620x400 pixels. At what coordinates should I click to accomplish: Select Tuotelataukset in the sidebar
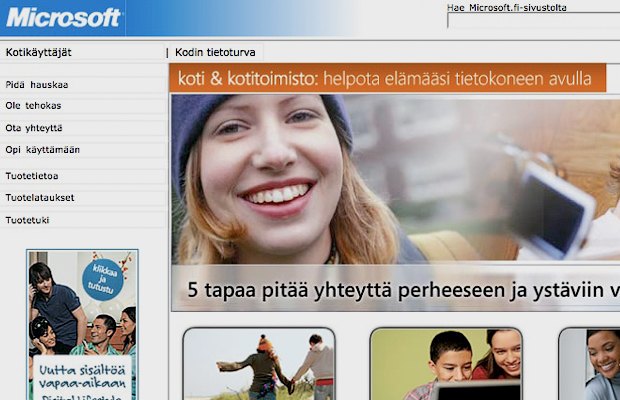[x=40, y=197]
